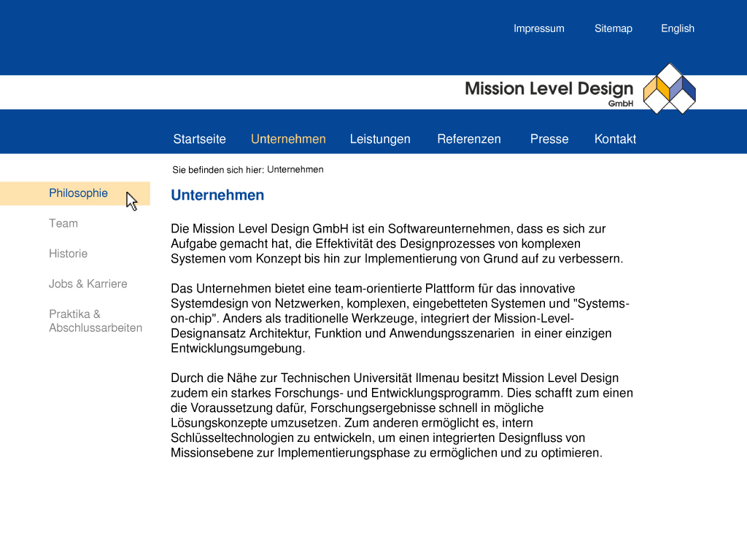Open the Team sidebar link
The width and height of the screenshot is (747, 560).
point(63,223)
